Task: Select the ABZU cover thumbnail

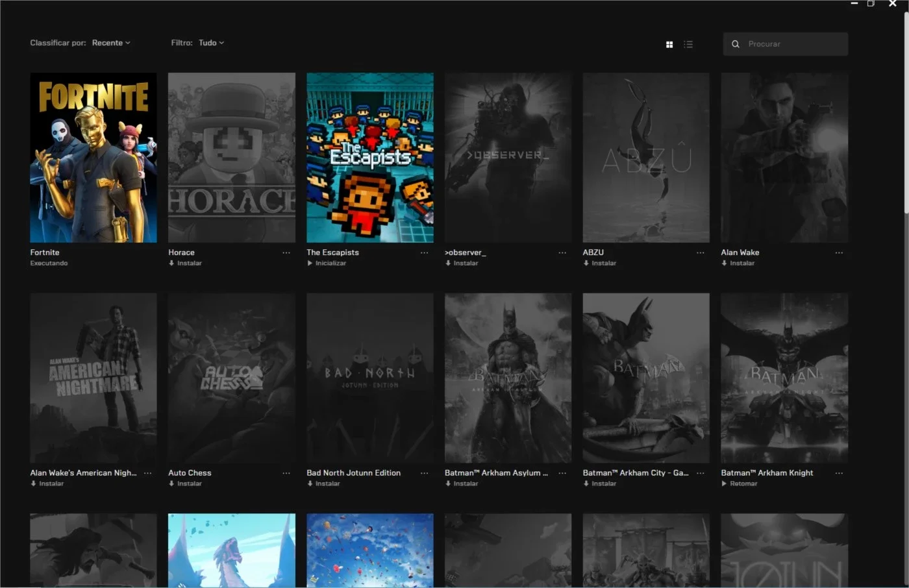Action: tap(646, 158)
